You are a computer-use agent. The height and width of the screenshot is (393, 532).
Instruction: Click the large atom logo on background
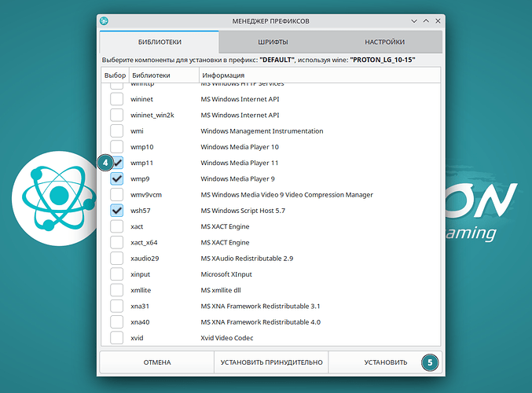[x=51, y=196]
